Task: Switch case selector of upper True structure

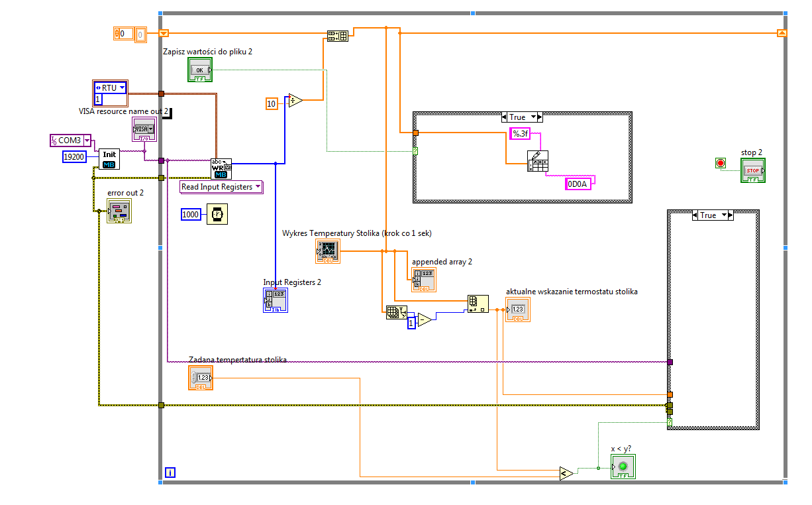Action: coord(522,117)
